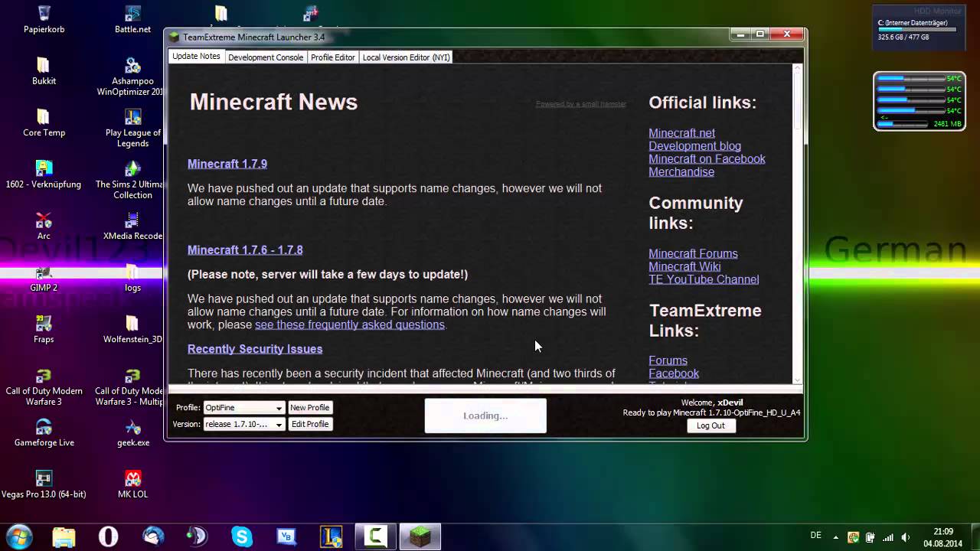Image resolution: width=980 pixels, height=551 pixels.
Task: Open the logs folder icon
Action: pos(132,278)
